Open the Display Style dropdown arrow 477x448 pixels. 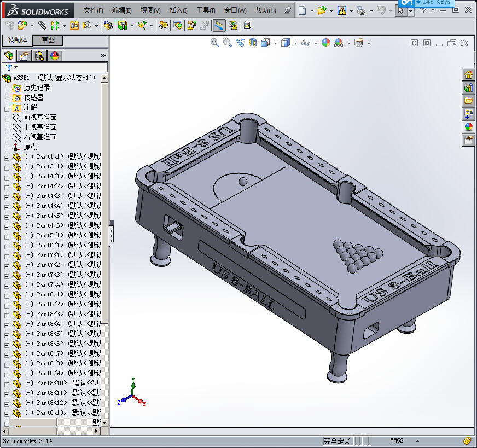[295, 43]
